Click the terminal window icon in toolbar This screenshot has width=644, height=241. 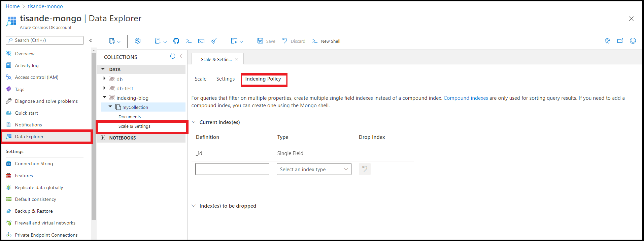pyautogui.click(x=201, y=41)
